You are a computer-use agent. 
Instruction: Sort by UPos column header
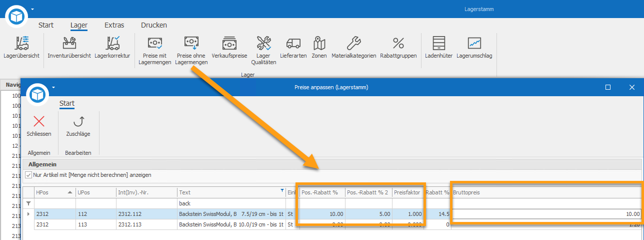pyautogui.click(x=96, y=192)
